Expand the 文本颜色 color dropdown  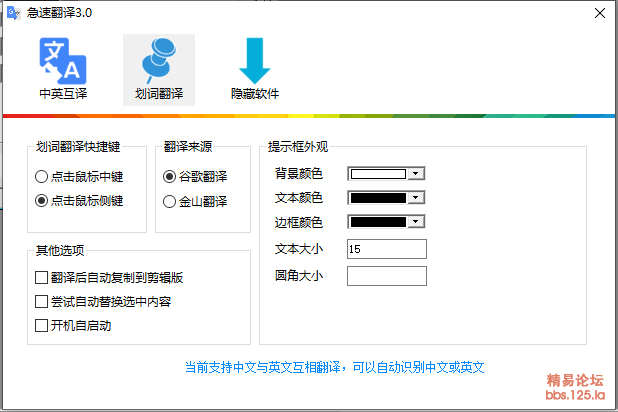(416, 197)
